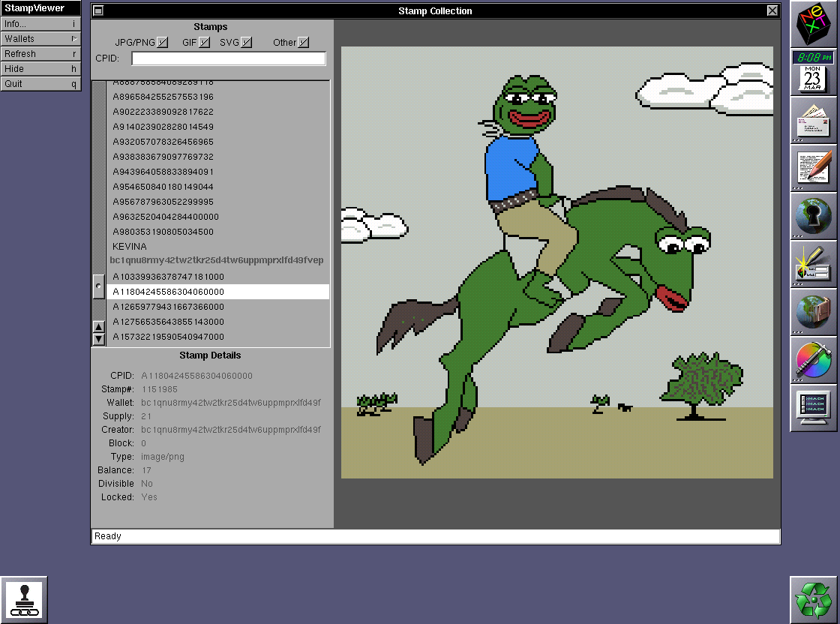Select stamp A12756535643855143000
Viewport: 840px width, 624px height.
tap(218, 322)
